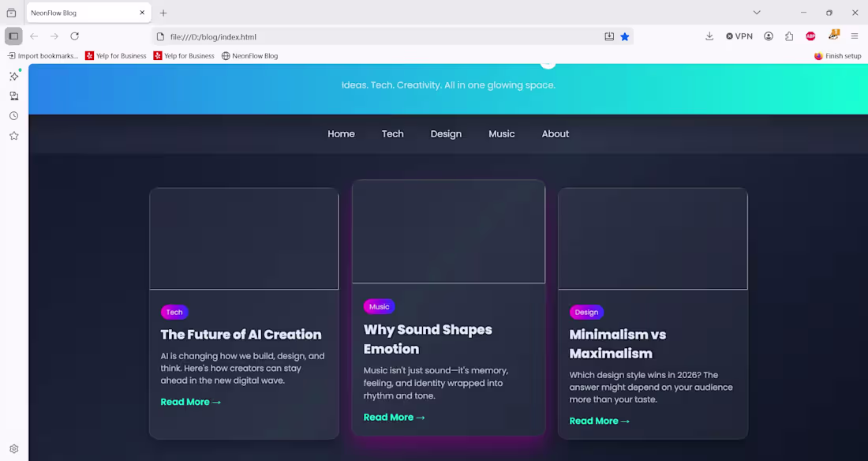
Task: Open the Extensions puzzle icon
Action: tap(789, 36)
